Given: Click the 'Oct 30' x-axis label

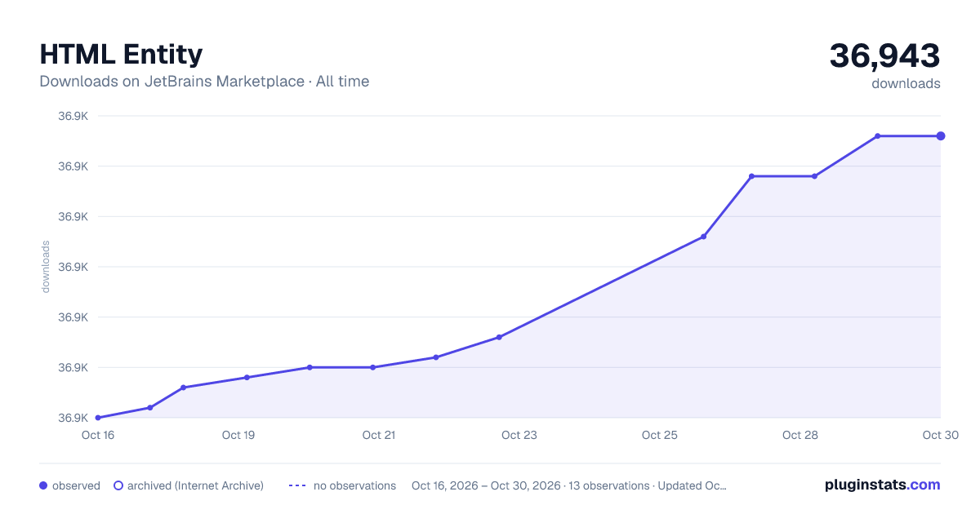Looking at the screenshot, I should [x=939, y=435].
